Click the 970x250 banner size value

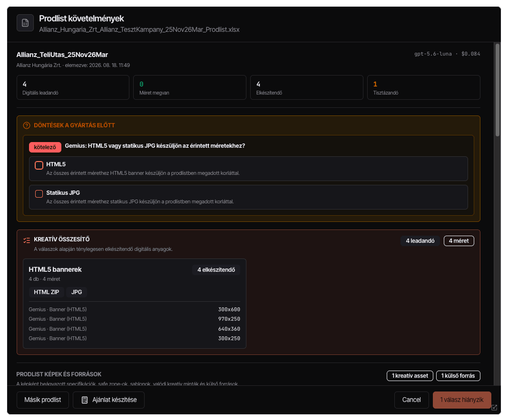pyautogui.click(x=229, y=319)
